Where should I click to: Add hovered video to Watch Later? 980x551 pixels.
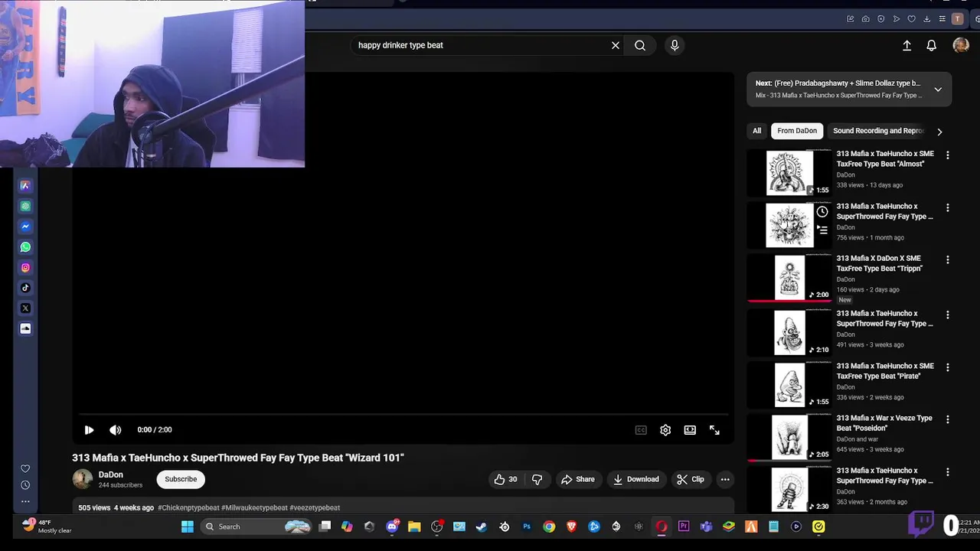coord(822,212)
